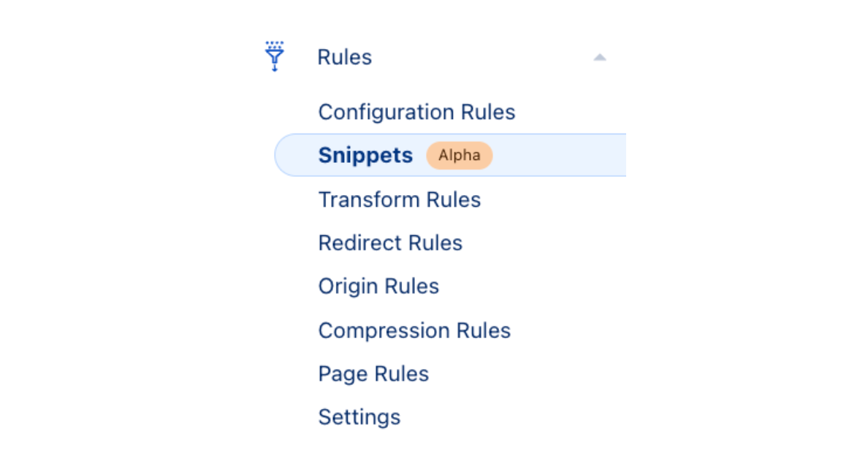Choose the Page Rules sidebar entry
Screen dimensions: 868x466
[x=373, y=374]
